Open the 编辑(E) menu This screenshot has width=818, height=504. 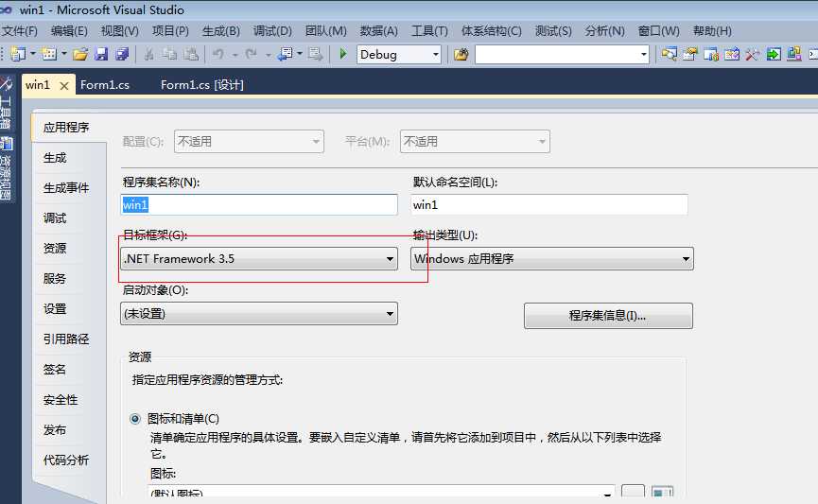pos(69,31)
